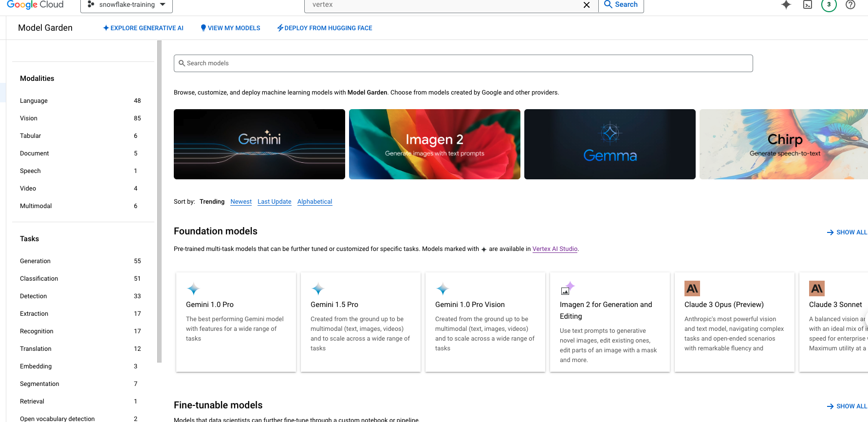Show all Foundation models
This screenshot has width=868, height=422.
click(847, 232)
